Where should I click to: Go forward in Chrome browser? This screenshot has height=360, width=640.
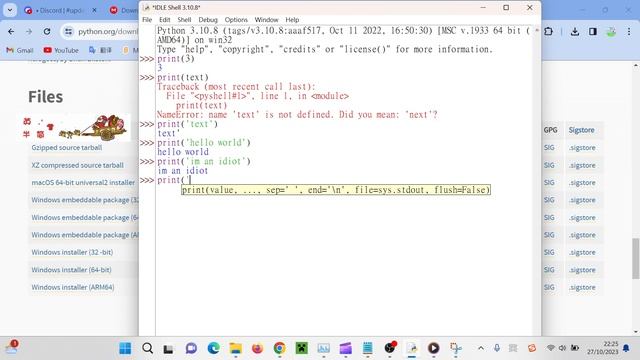pyautogui.click(x=29, y=31)
